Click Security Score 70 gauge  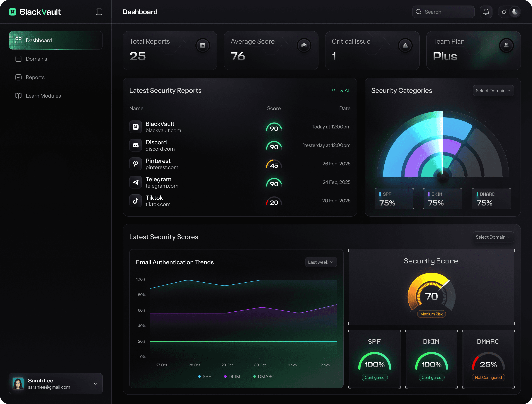(x=432, y=292)
